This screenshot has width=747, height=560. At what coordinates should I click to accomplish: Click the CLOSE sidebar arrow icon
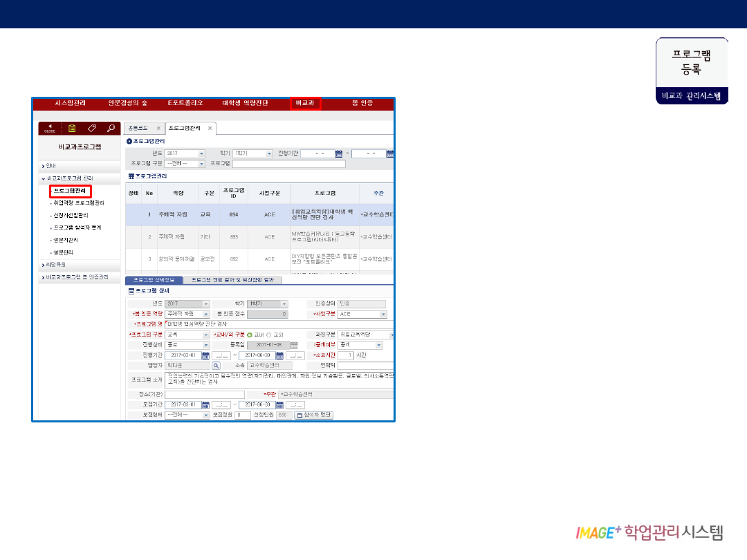coord(50,128)
